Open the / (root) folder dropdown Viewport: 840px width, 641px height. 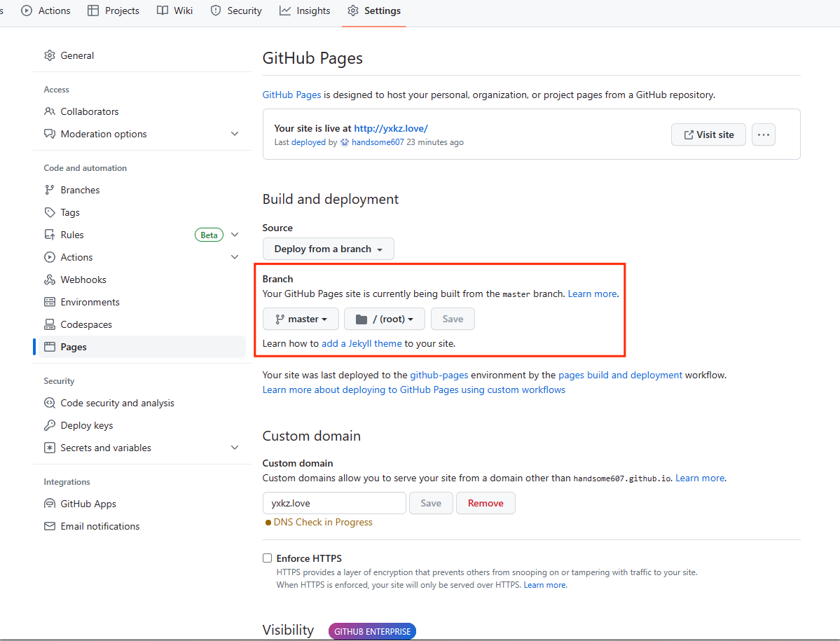pos(384,319)
